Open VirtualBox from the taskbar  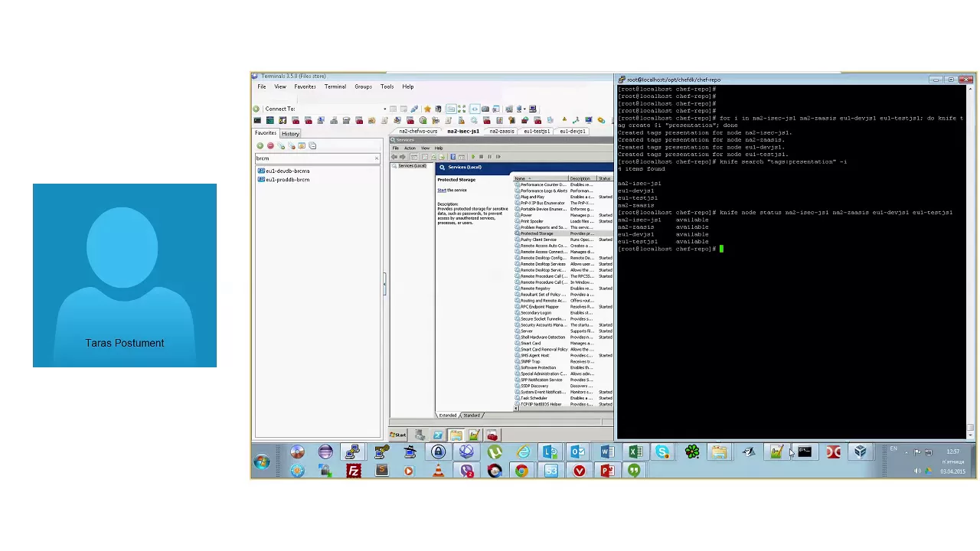click(x=861, y=452)
